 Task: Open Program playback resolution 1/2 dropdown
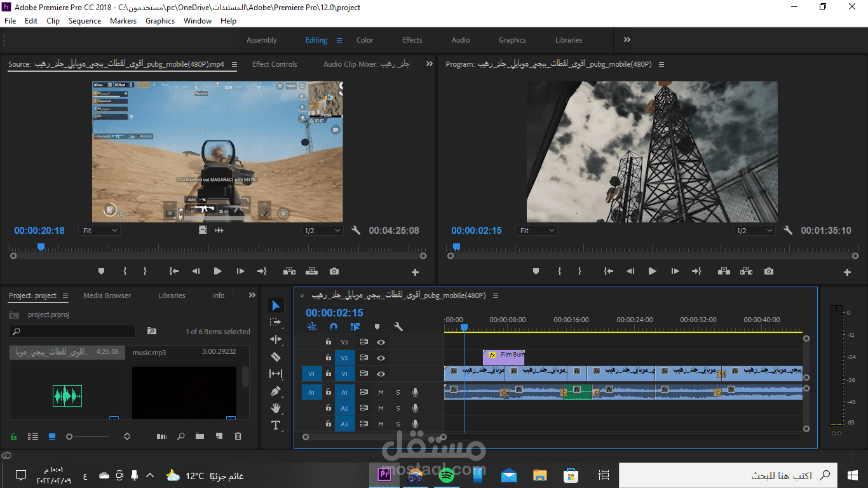tap(754, 231)
